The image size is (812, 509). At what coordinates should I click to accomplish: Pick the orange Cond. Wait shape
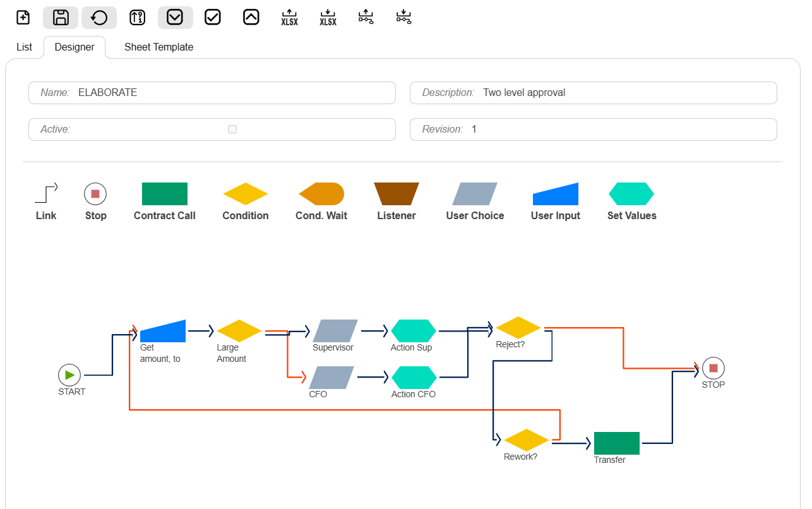tap(321, 194)
